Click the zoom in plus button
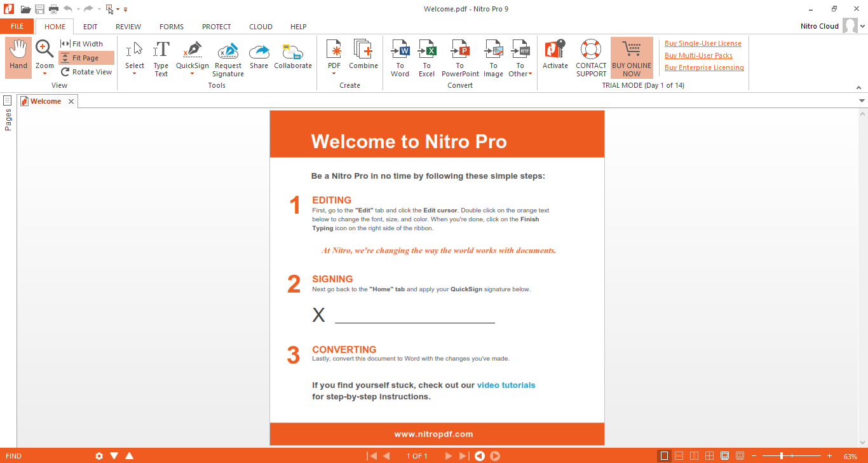 [x=829, y=456]
